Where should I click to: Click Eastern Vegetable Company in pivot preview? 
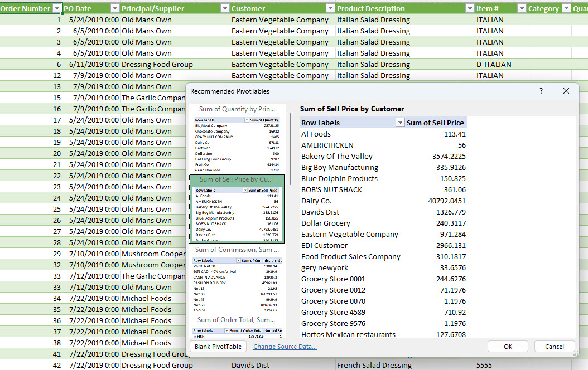(349, 235)
